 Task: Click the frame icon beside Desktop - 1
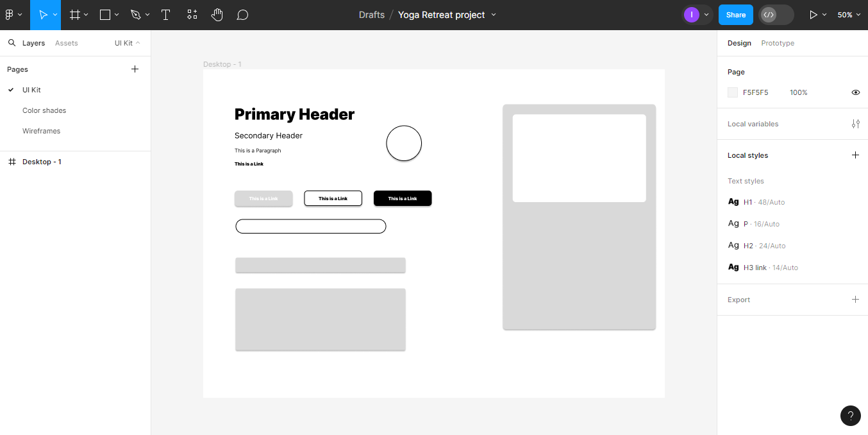[x=12, y=162]
